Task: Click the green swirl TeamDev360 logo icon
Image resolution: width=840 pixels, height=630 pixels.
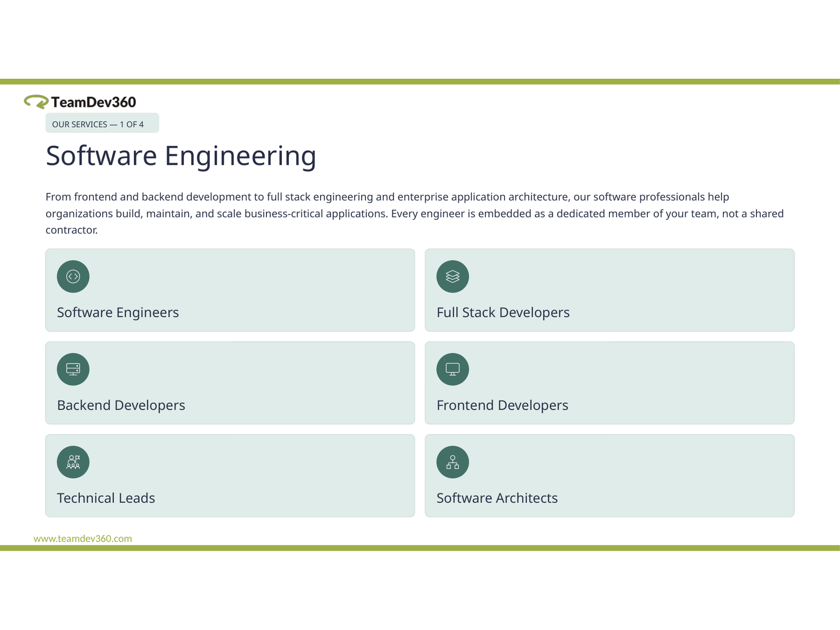Action: [x=36, y=101]
